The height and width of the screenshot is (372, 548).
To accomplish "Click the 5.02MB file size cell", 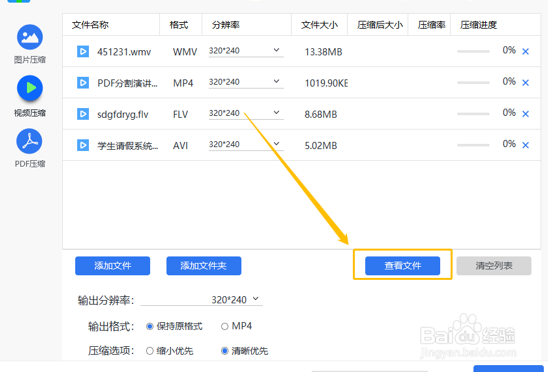I will 321,145.
